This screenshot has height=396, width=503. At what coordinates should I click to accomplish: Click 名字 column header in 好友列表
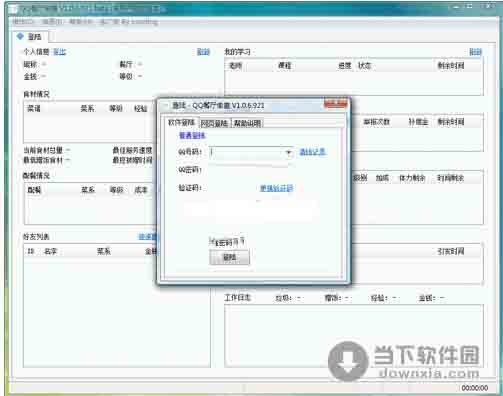(x=50, y=251)
